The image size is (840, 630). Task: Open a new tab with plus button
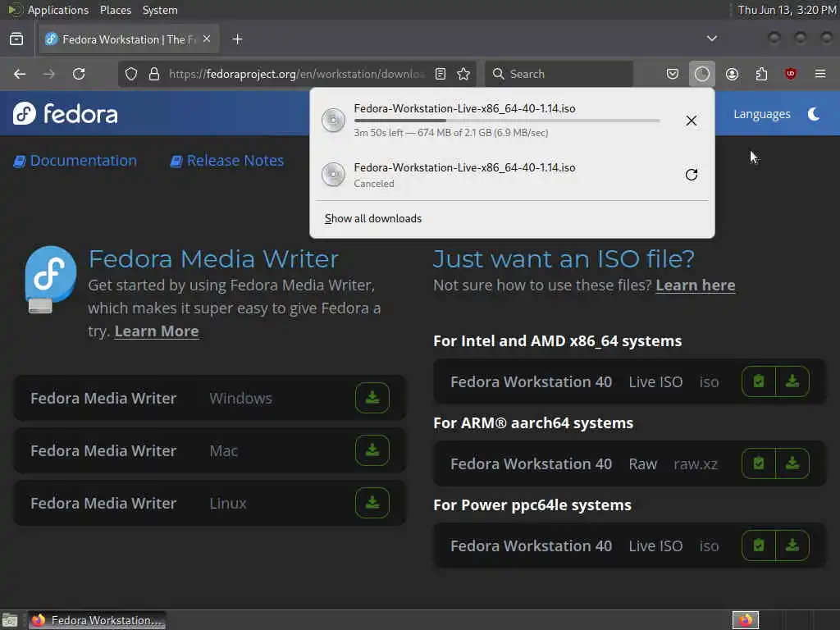pyautogui.click(x=237, y=39)
